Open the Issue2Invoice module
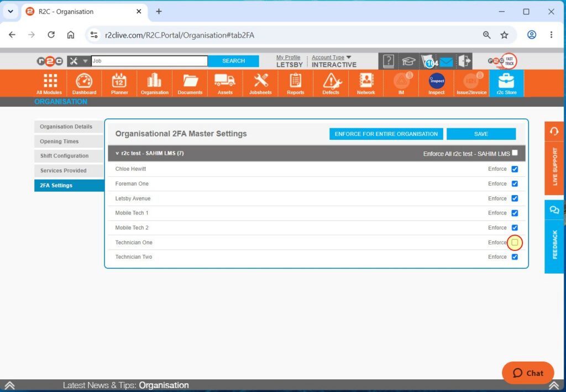Viewport: 566px width, 392px height. coord(471,83)
